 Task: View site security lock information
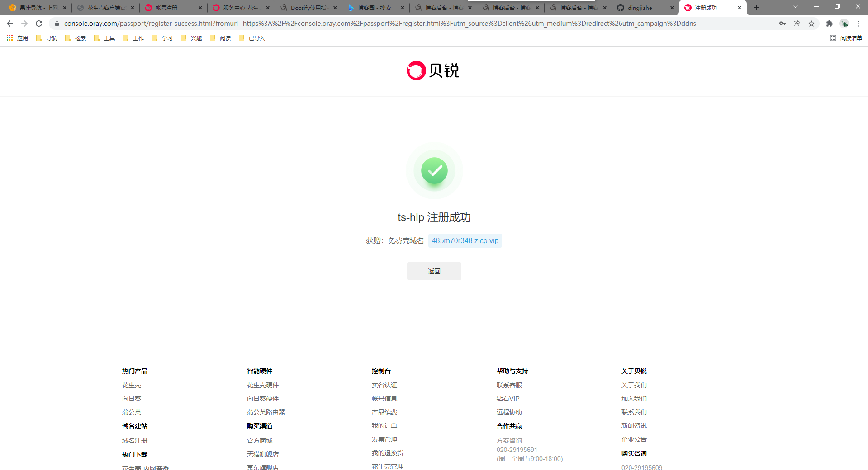click(x=57, y=23)
